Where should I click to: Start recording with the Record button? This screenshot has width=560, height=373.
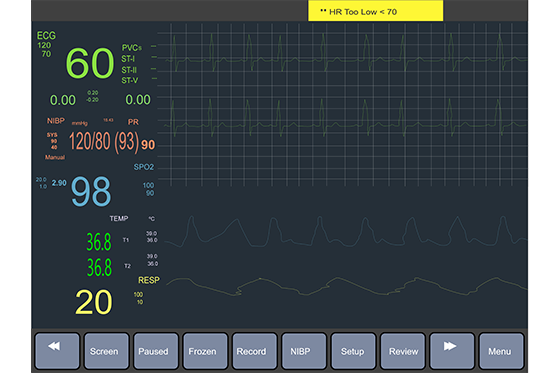pos(254,351)
